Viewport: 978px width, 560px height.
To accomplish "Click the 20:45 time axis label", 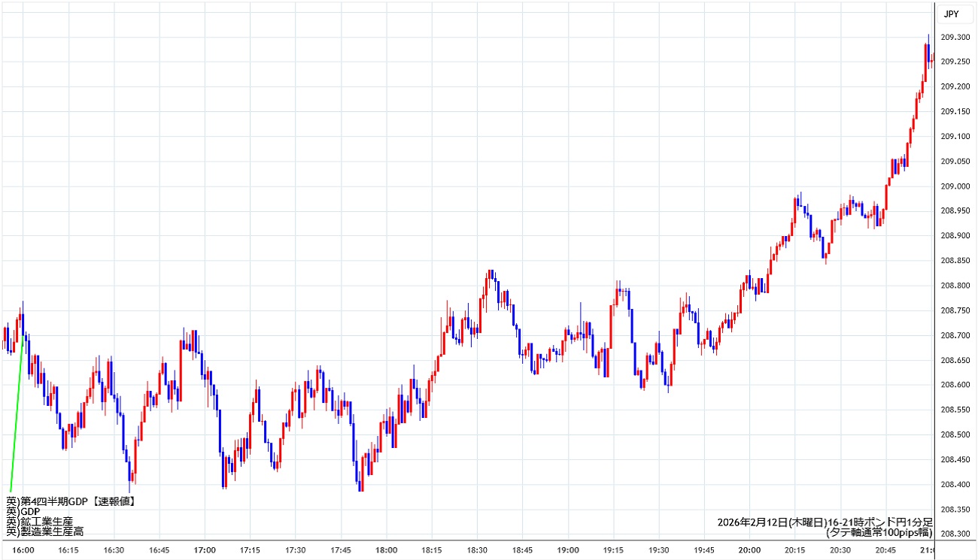I will pos(885,549).
